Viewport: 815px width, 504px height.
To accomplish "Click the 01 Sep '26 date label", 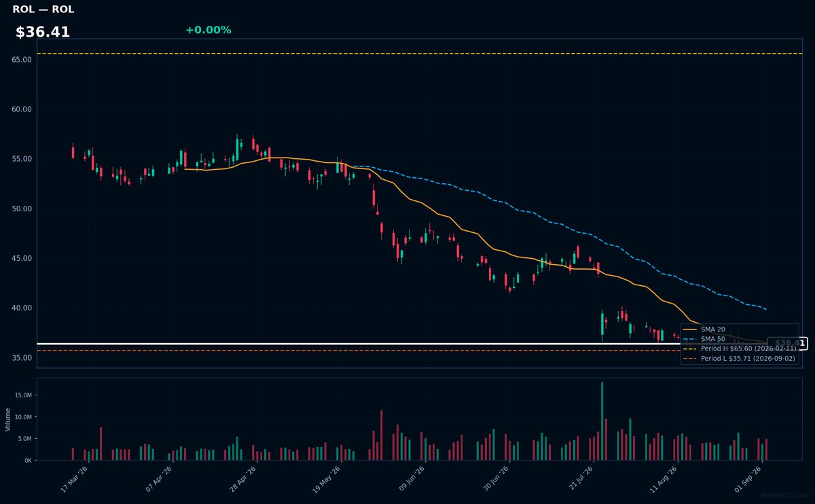I will [748, 479].
